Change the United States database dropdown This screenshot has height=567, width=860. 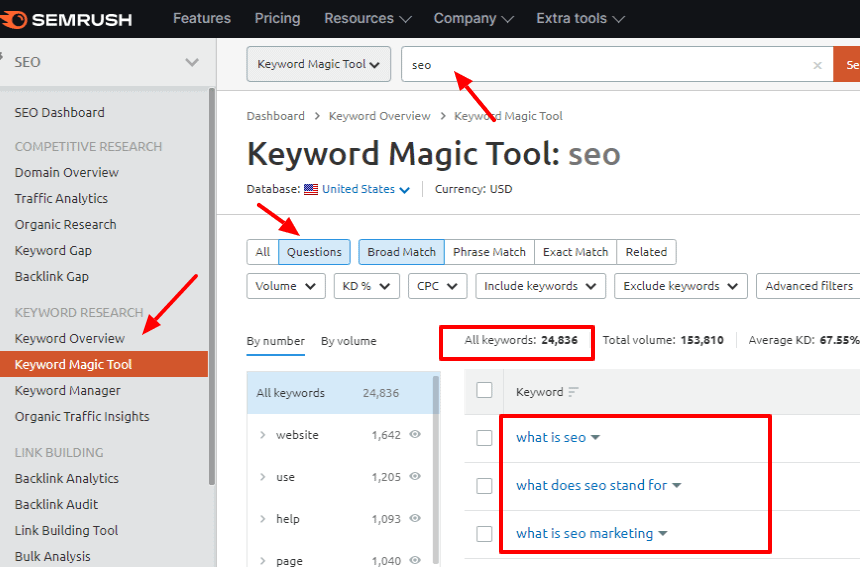point(365,189)
